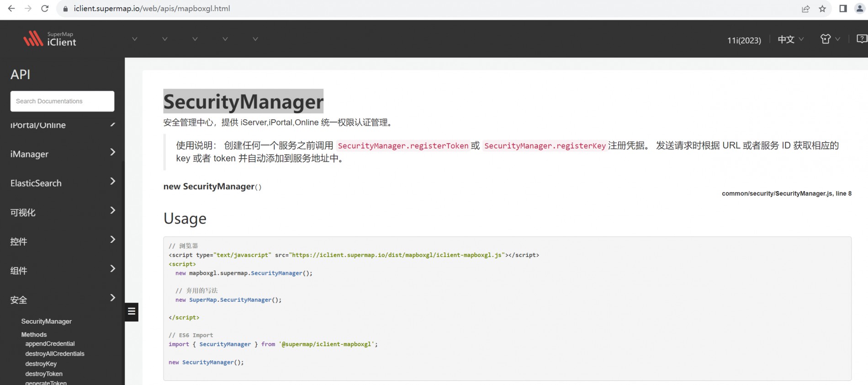Go back with the browser back arrow
The height and width of the screenshot is (385, 868).
(11, 8)
